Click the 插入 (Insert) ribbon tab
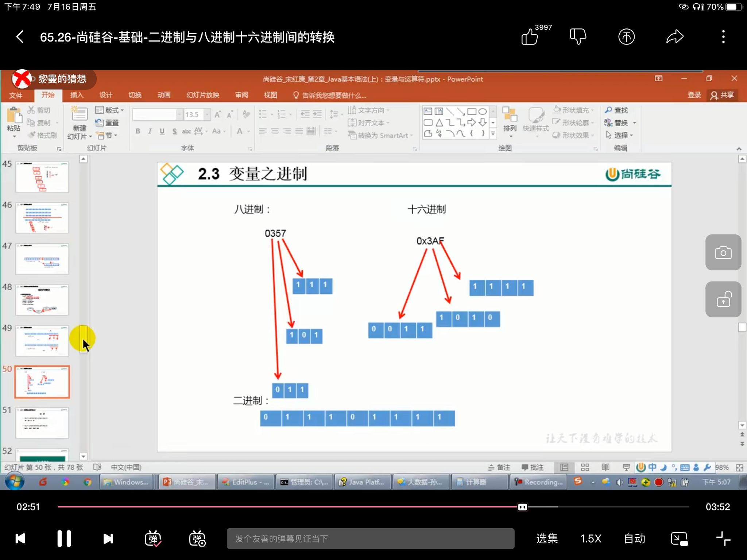This screenshot has height=560, width=747. point(77,95)
